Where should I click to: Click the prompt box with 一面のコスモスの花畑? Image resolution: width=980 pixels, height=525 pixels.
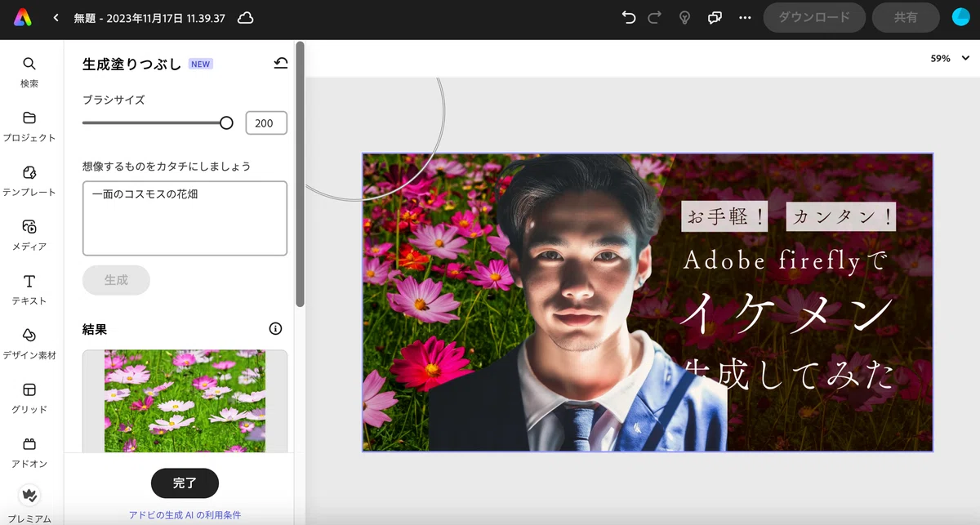(185, 218)
